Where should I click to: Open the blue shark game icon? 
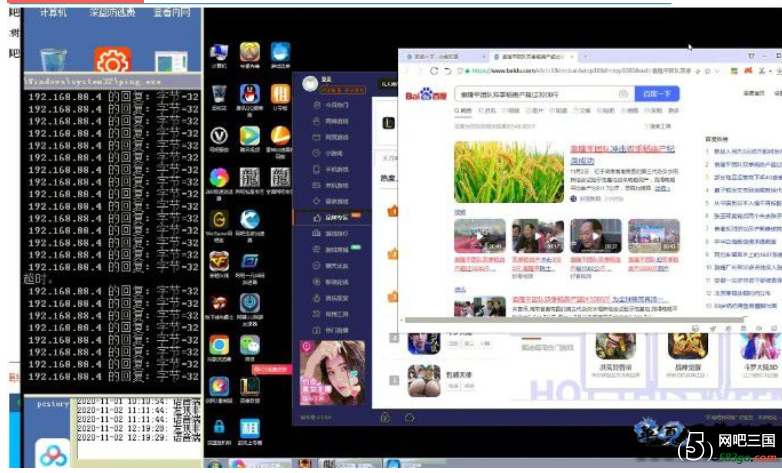point(280,52)
